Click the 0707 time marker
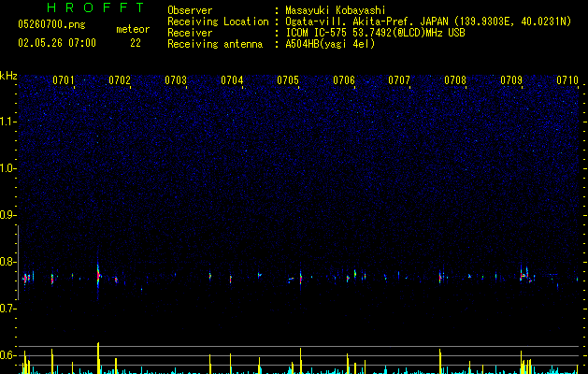The image size is (588, 374). click(x=399, y=80)
